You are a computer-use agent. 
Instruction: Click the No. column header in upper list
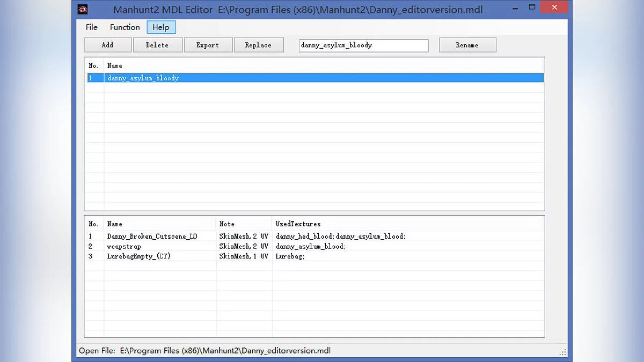click(x=94, y=65)
